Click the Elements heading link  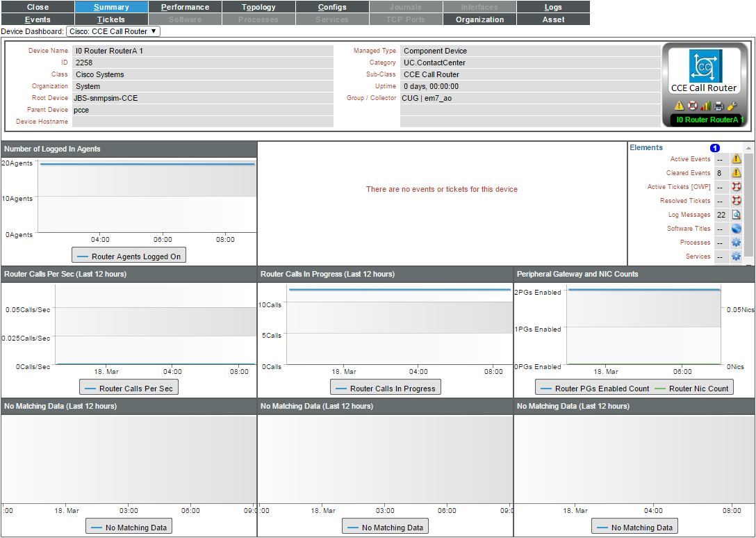tap(646, 147)
